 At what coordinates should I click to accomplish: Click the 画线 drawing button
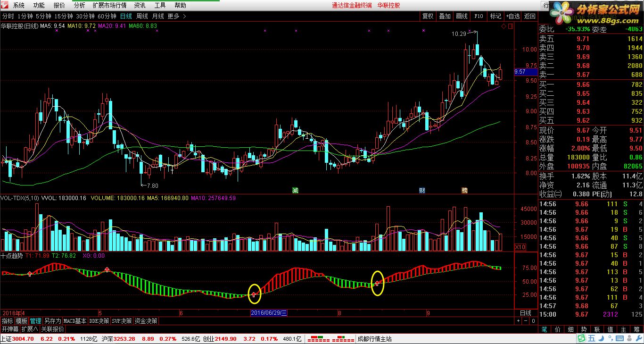pyautogui.click(x=462, y=16)
